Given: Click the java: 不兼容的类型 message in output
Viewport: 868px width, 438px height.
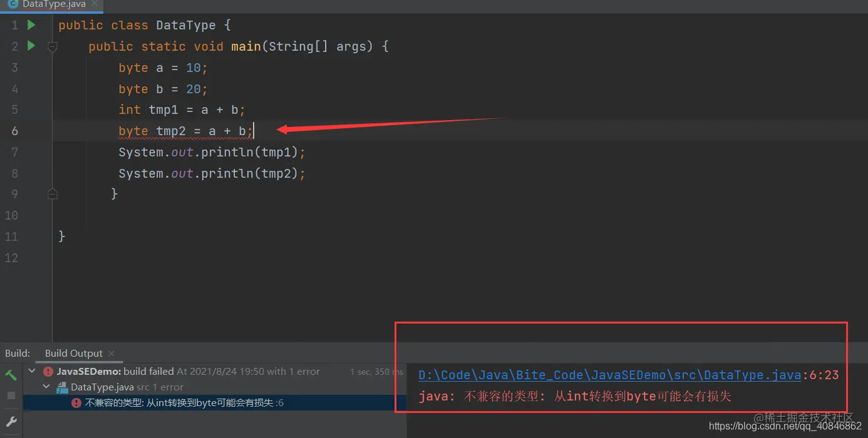Looking at the screenshot, I should [x=575, y=396].
